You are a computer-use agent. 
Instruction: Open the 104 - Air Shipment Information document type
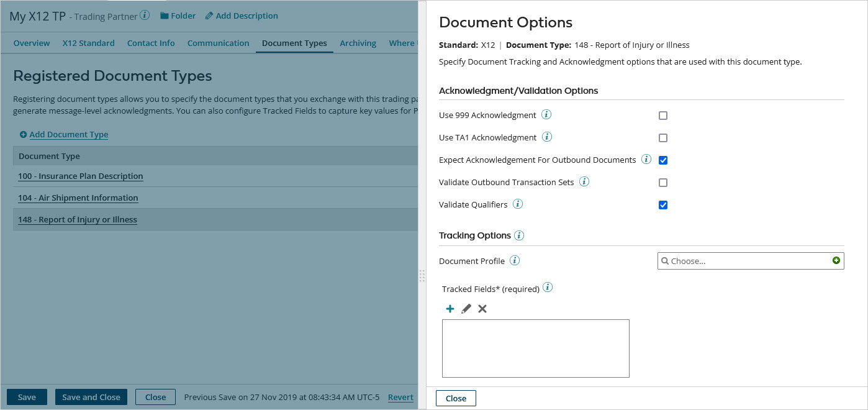pyautogui.click(x=78, y=198)
